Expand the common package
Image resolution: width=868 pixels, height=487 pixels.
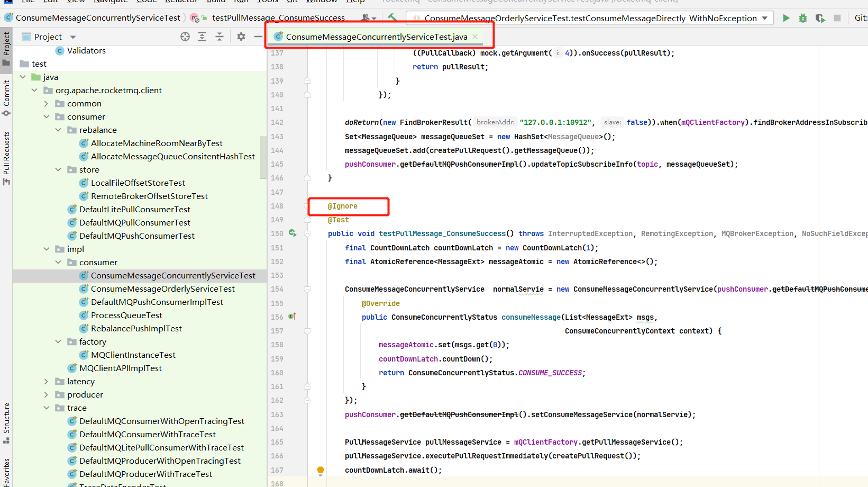coord(47,103)
